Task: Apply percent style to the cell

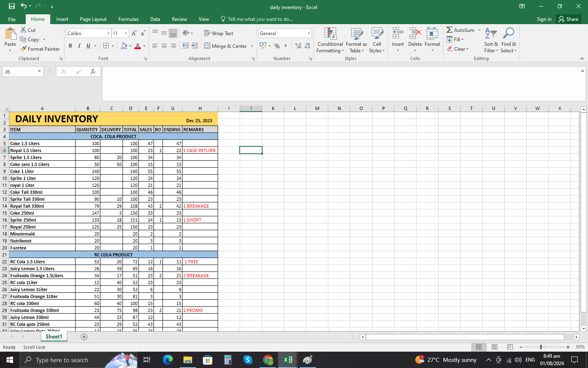Action: pyautogui.click(x=277, y=46)
